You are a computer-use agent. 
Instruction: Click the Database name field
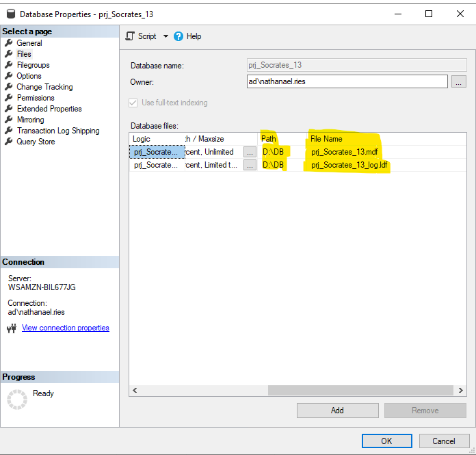pos(357,65)
